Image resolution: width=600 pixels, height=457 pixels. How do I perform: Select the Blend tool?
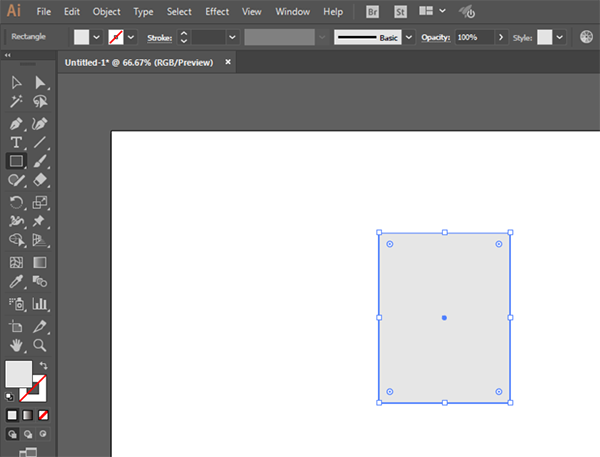[40, 282]
